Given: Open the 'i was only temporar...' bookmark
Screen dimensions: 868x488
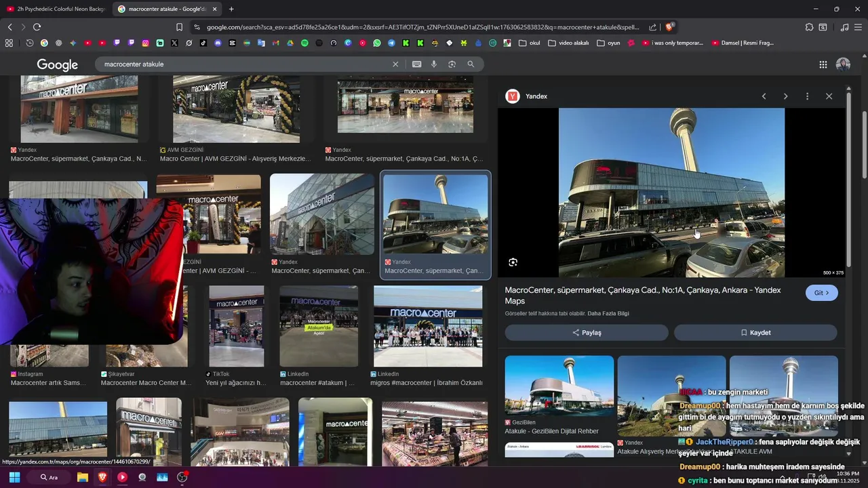Looking at the screenshot, I should [672, 43].
